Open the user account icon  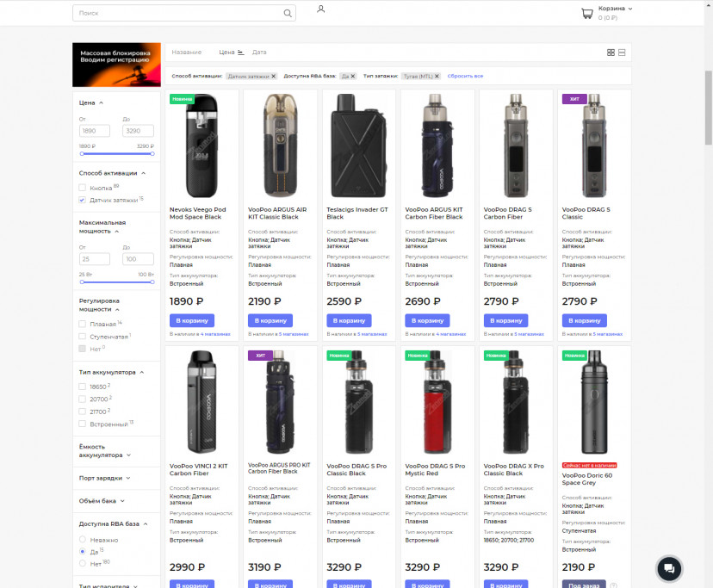(320, 9)
